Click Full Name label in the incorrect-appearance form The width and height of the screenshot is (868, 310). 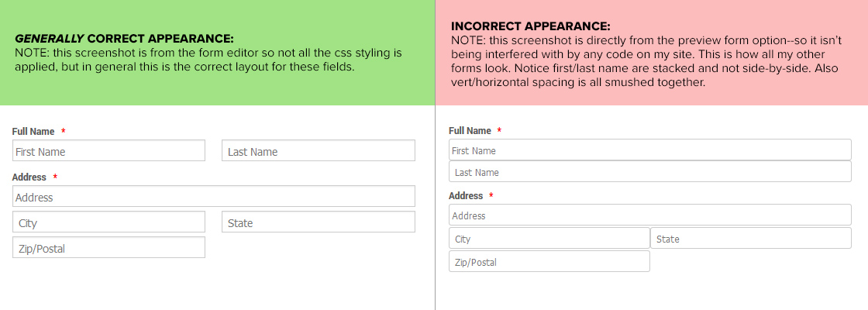click(470, 131)
